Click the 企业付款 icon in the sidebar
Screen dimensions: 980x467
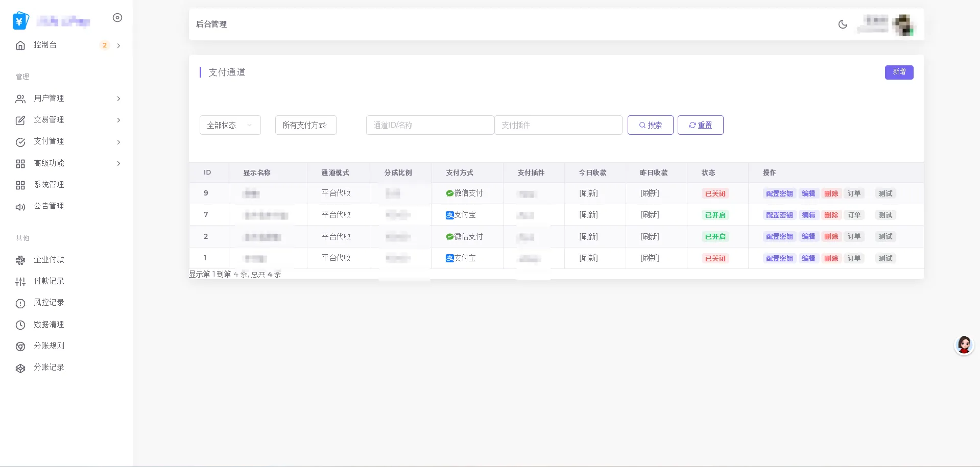coord(20,260)
